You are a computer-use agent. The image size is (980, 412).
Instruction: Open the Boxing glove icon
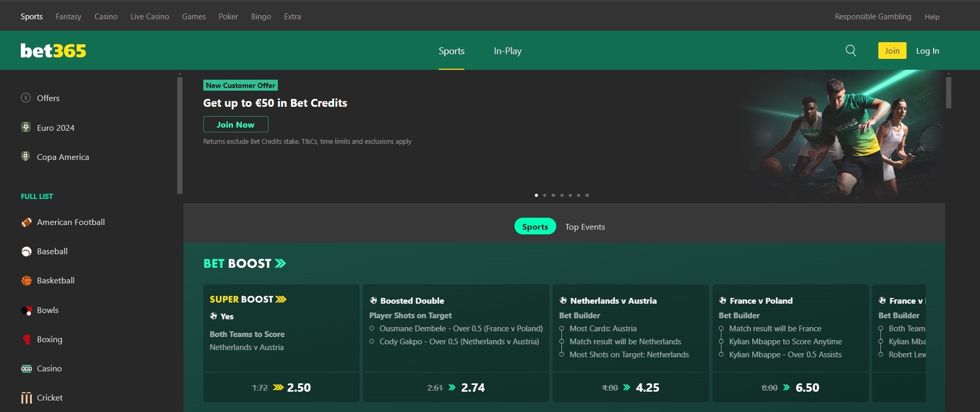pyautogui.click(x=26, y=340)
